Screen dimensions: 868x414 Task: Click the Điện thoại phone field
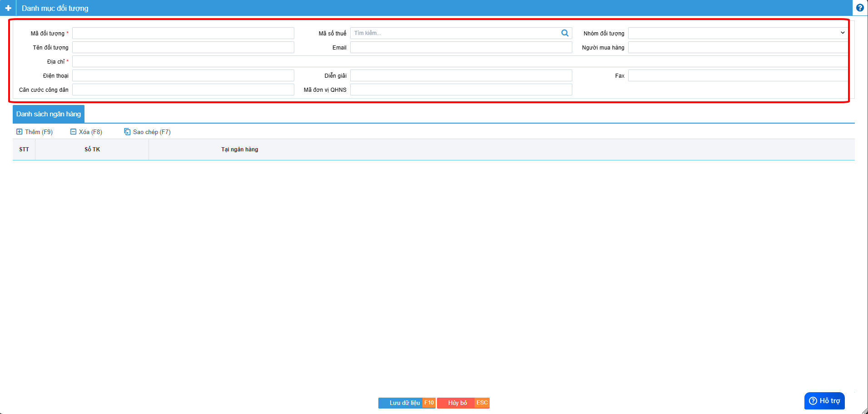click(x=183, y=75)
